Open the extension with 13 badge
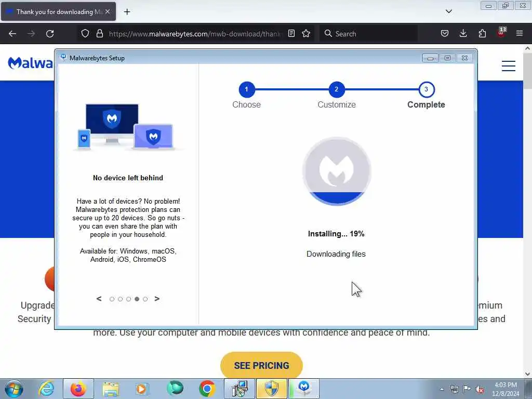This screenshot has width=532, height=399. click(x=501, y=33)
